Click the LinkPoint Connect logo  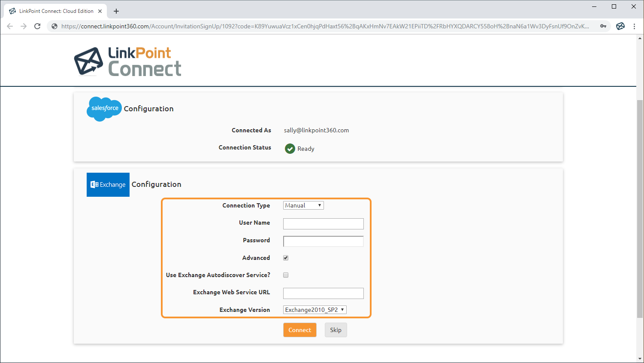(x=128, y=61)
